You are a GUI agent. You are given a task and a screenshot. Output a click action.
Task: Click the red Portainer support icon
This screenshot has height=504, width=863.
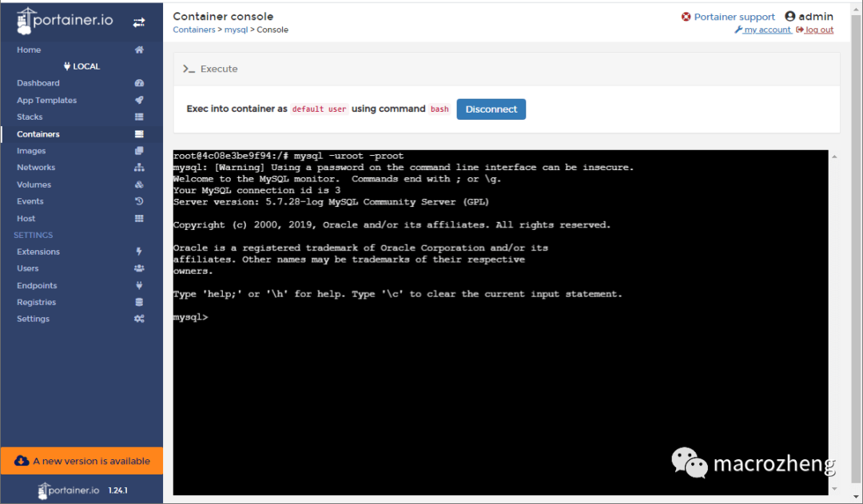click(x=686, y=17)
